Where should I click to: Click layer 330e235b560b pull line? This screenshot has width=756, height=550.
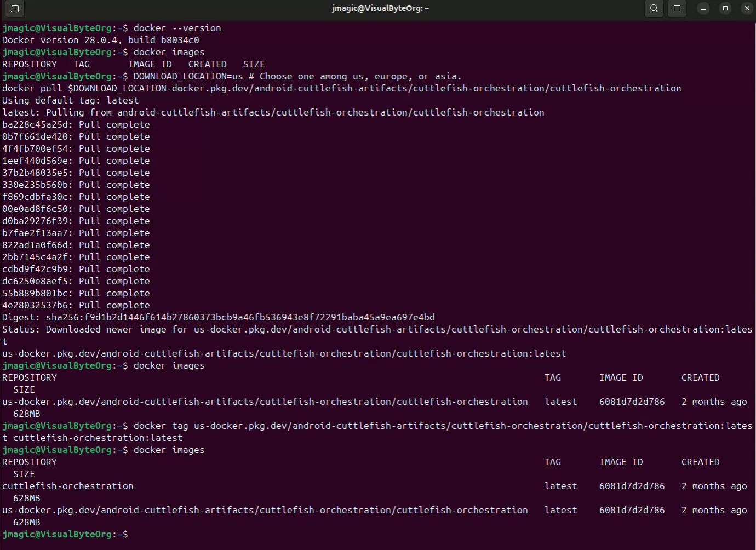click(76, 185)
